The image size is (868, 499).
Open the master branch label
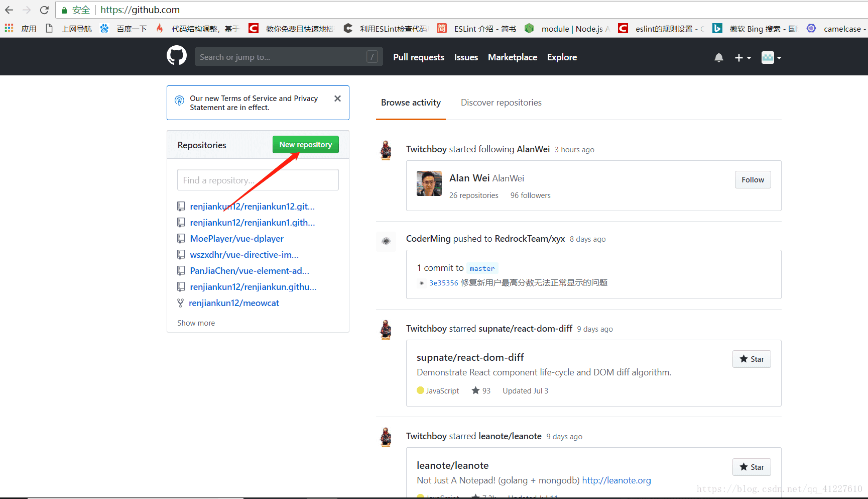(x=482, y=268)
